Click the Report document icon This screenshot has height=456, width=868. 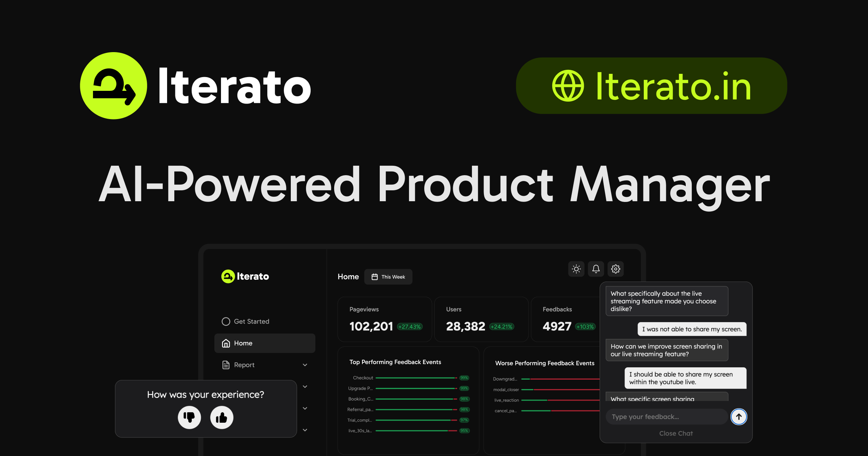coord(226,365)
